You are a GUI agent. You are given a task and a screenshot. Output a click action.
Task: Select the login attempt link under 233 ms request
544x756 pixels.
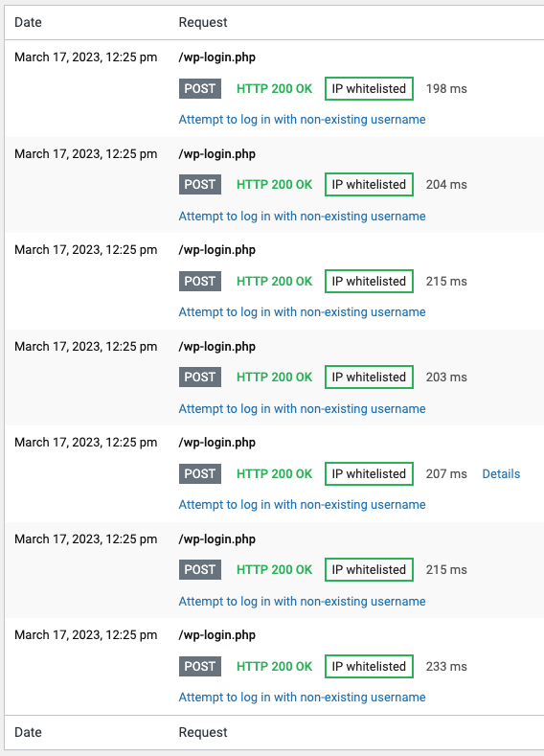click(x=302, y=698)
